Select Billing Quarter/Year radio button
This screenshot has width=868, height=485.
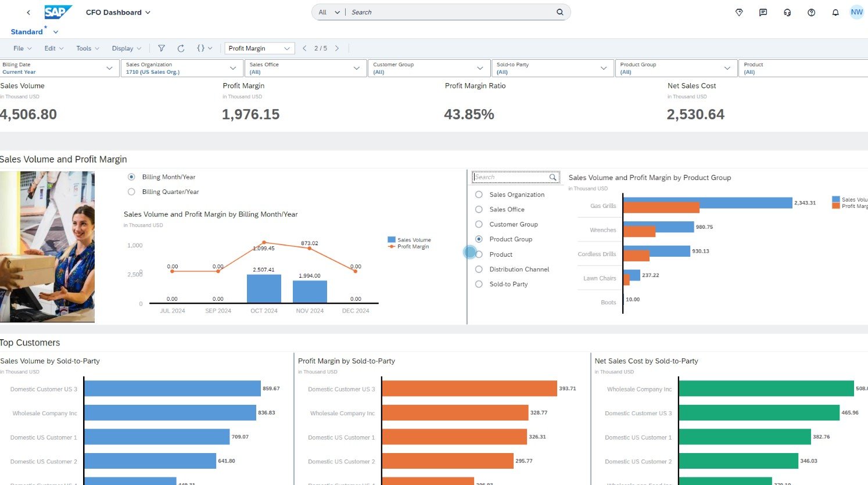131,192
